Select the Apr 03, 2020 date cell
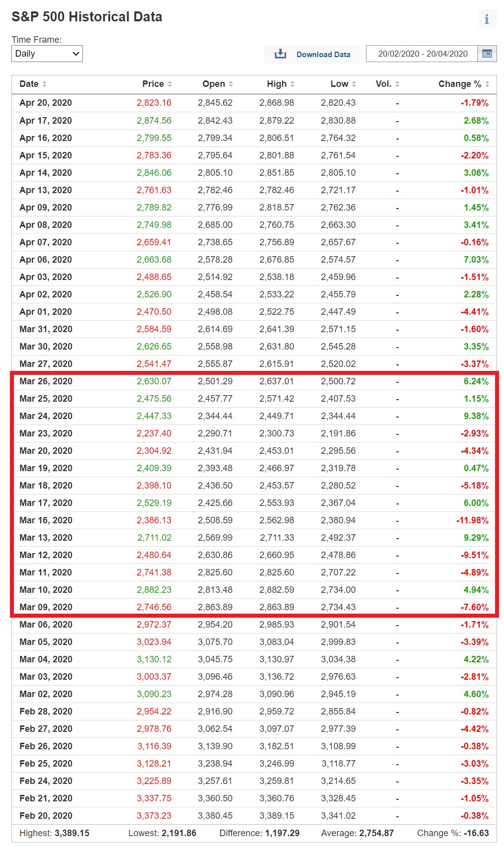This screenshot has width=504, height=852. pyautogui.click(x=46, y=277)
